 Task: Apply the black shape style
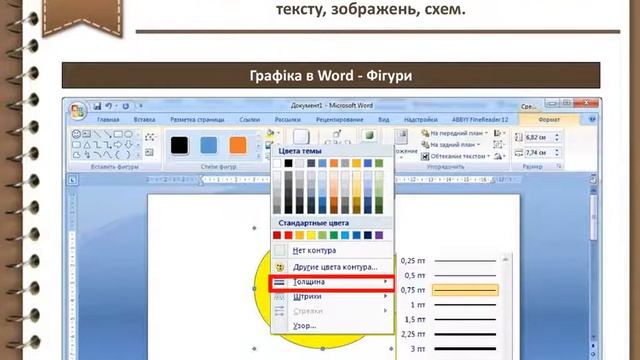179,145
